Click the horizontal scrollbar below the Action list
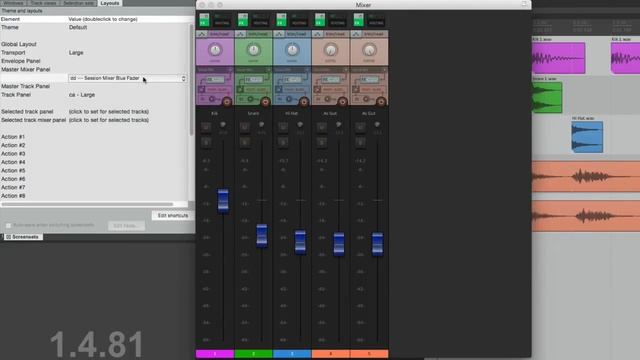Screen dimensions: 640x360 [x=88, y=204]
